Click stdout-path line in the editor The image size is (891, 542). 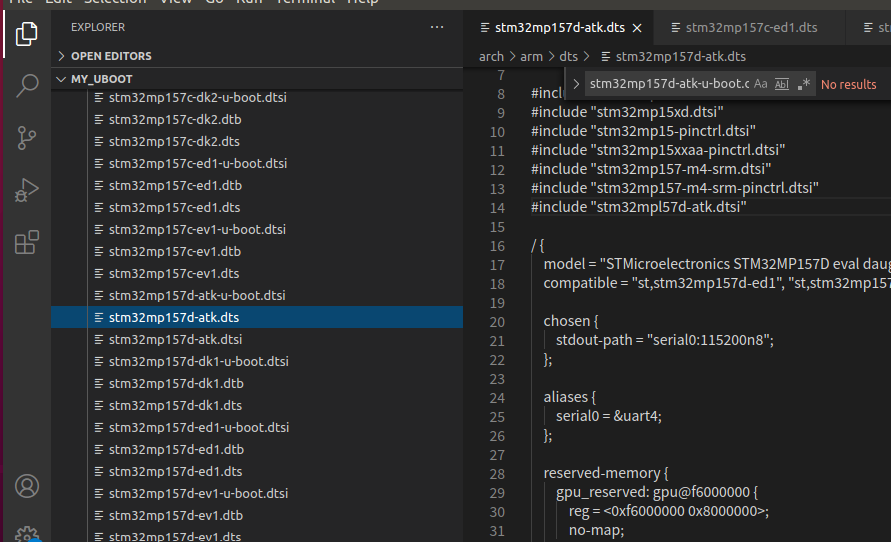[x=665, y=340]
